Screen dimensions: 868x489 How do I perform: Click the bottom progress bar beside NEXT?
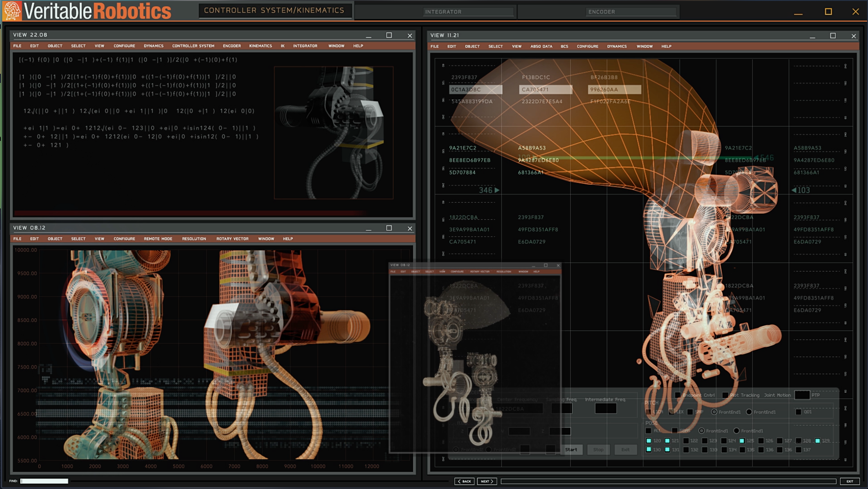(668, 481)
